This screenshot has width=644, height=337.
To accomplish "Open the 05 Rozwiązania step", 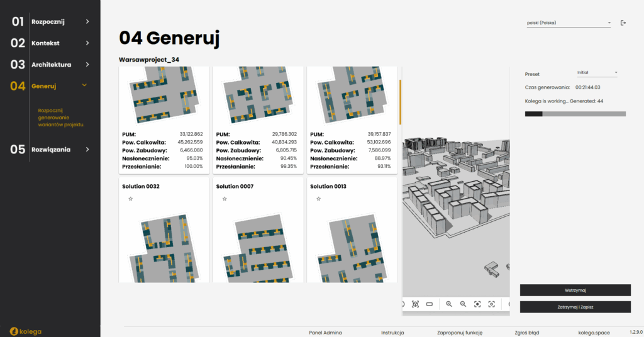I will point(50,150).
